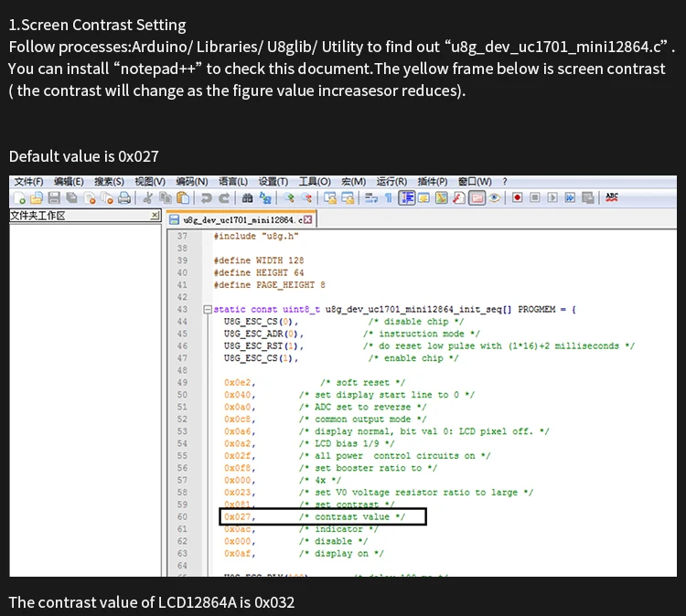
Task: Click the Stop Recording macro button
Action: [535, 197]
